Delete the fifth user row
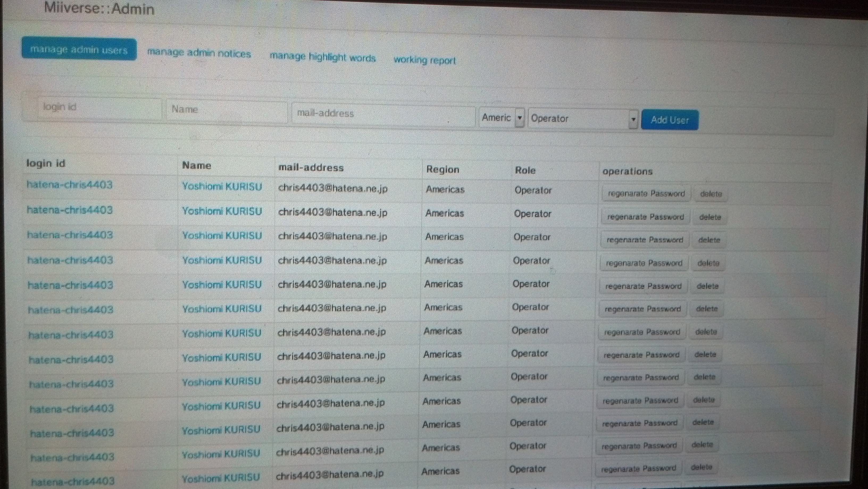This screenshot has height=489, width=868. (707, 286)
